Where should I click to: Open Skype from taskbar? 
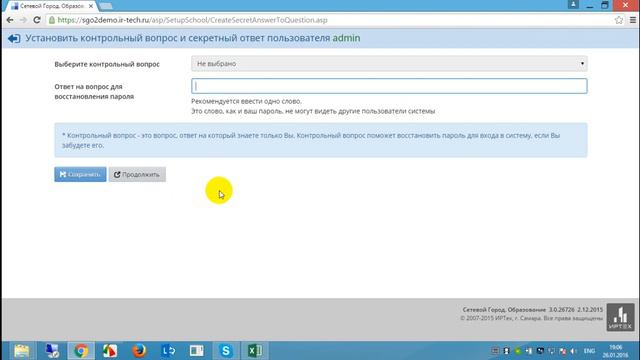[x=225, y=351]
